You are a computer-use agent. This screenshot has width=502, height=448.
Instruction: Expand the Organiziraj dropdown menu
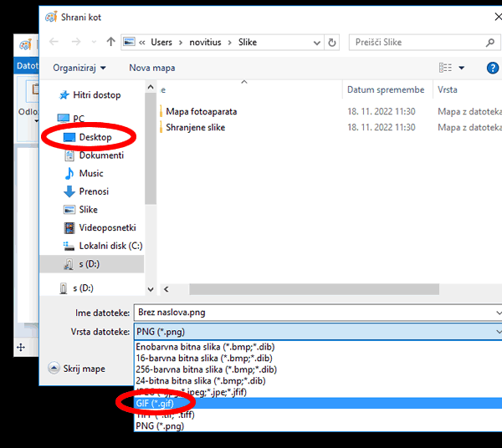[x=79, y=68]
